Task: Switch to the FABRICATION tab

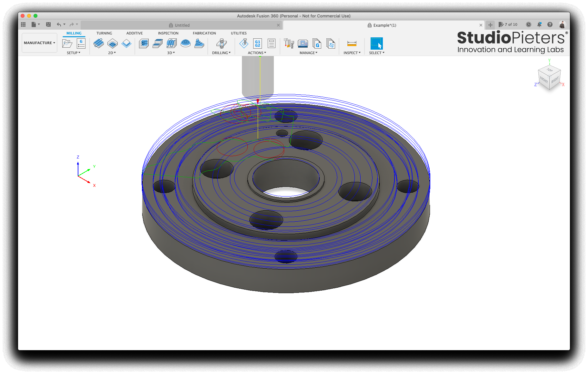Action: click(204, 33)
